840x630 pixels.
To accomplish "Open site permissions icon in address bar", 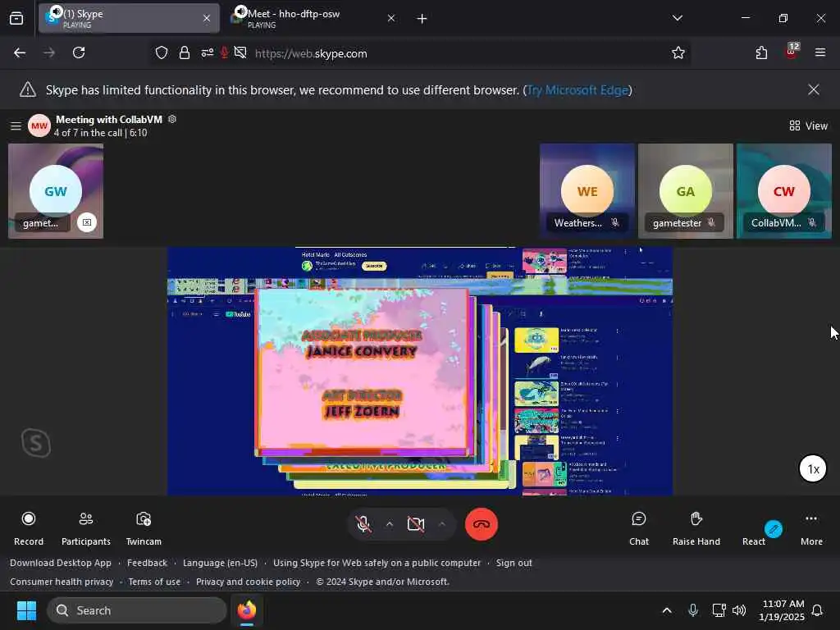I will point(207,52).
